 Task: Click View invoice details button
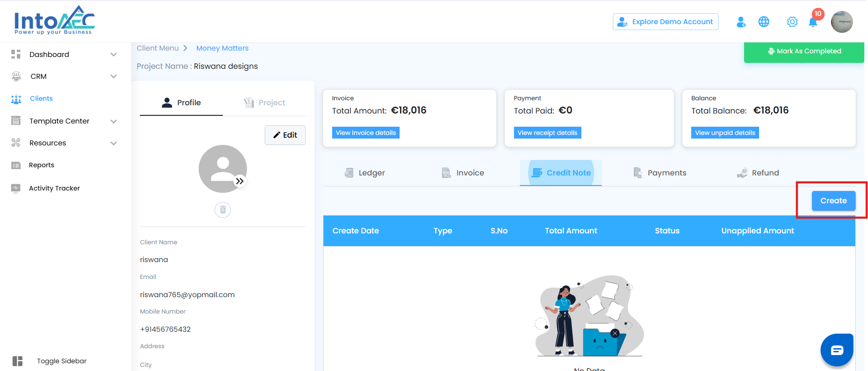(x=366, y=133)
